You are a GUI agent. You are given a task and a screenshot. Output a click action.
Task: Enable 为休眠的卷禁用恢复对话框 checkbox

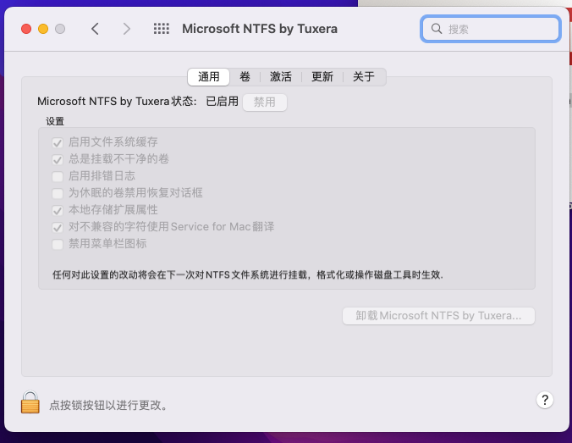tap(57, 193)
